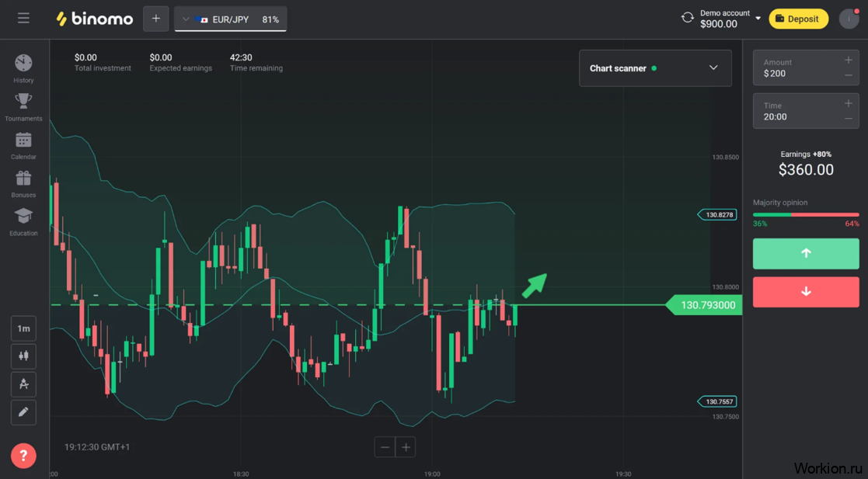This screenshot has width=868, height=479.
Task: Change the candlestick chart type
Action: pos(23,356)
